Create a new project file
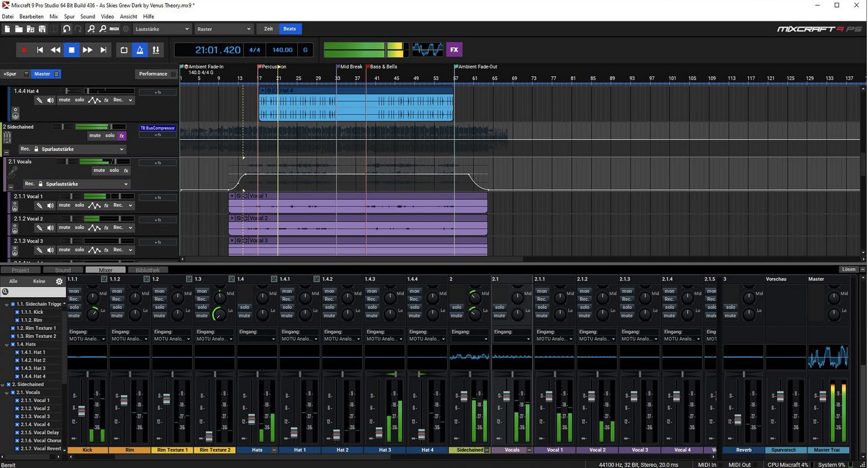Screen dimensions: 868x468 (x=7, y=29)
